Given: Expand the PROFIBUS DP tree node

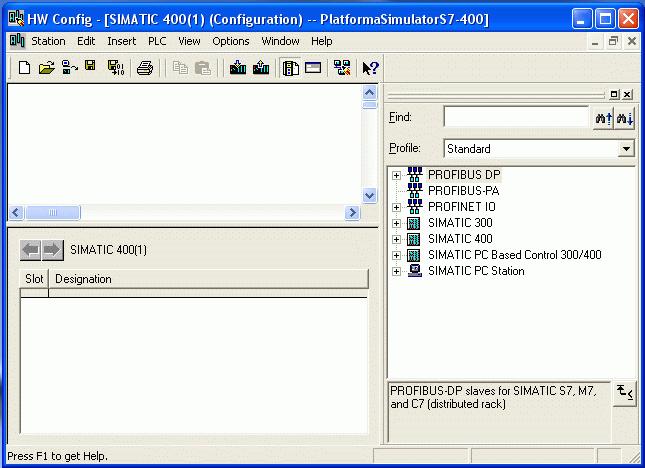Looking at the screenshot, I should 396,175.
